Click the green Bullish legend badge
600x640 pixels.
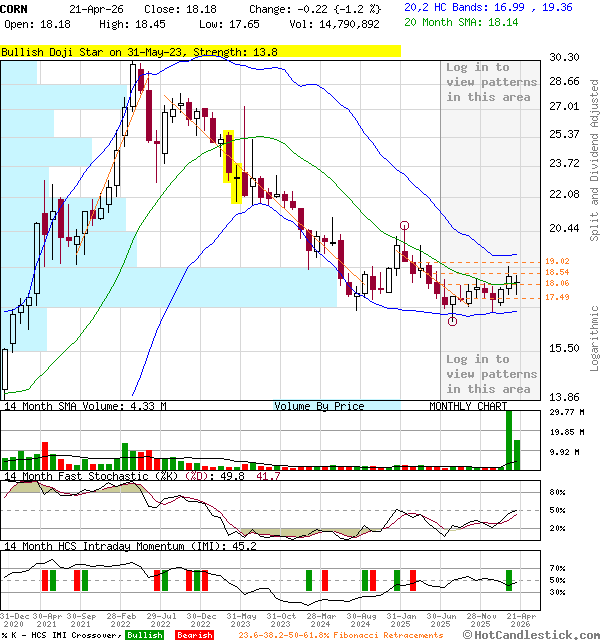click(x=145, y=635)
